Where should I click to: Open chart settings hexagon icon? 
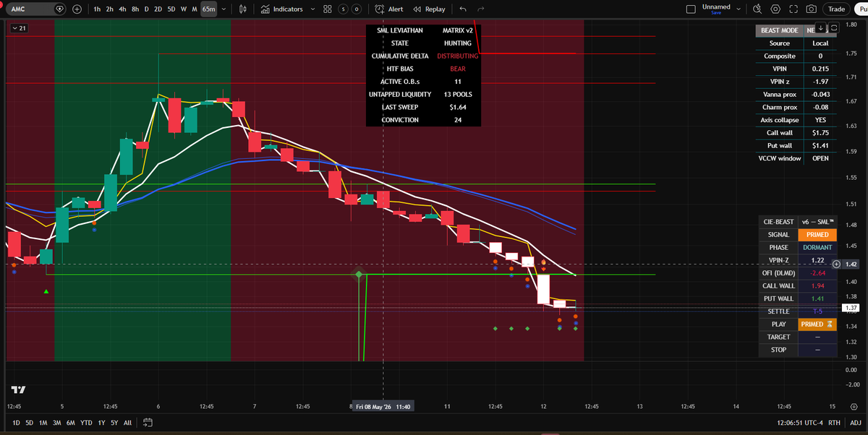[775, 9]
